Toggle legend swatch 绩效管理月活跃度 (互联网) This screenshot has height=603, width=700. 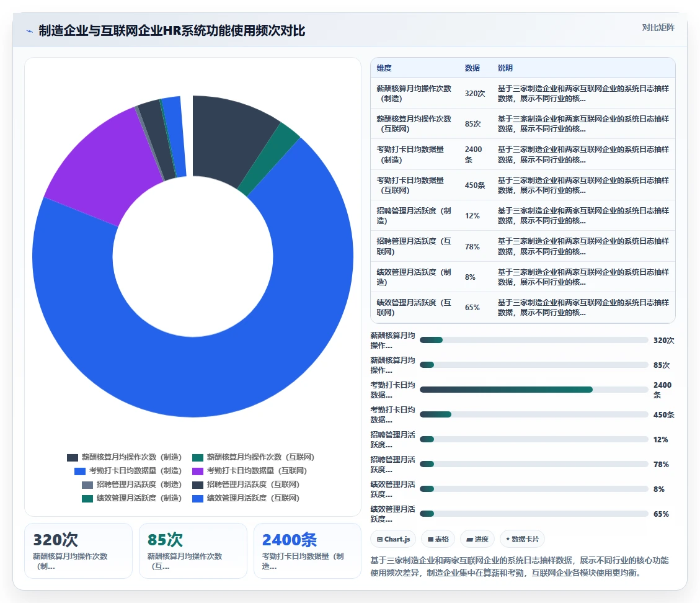(198, 499)
